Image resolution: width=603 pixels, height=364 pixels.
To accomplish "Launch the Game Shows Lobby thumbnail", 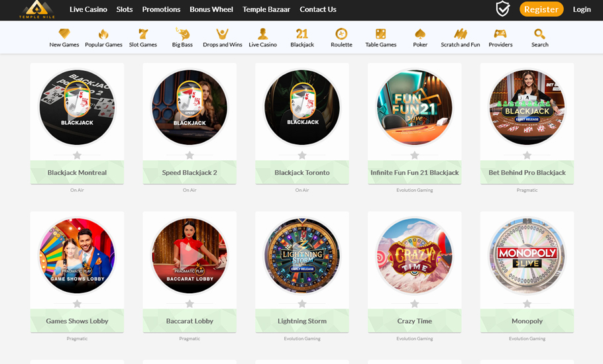I will [77, 256].
